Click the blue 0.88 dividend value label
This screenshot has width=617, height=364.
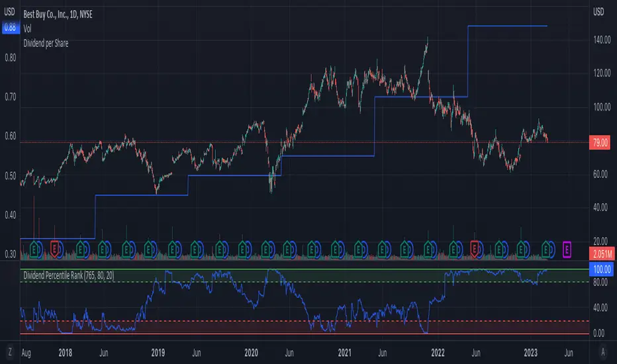tap(11, 28)
